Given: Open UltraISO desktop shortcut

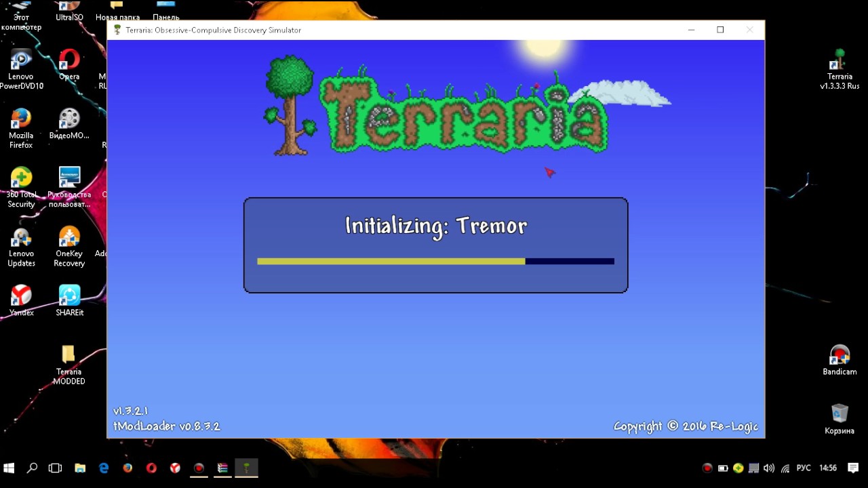Looking at the screenshot, I should 69,12.
